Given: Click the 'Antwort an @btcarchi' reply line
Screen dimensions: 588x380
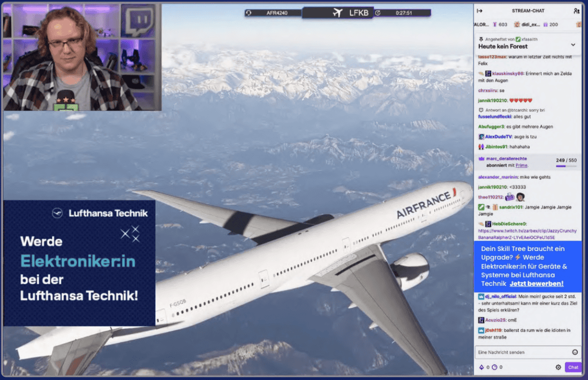Looking at the screenshot, I should pyautogui.click(x=511, y=110).
